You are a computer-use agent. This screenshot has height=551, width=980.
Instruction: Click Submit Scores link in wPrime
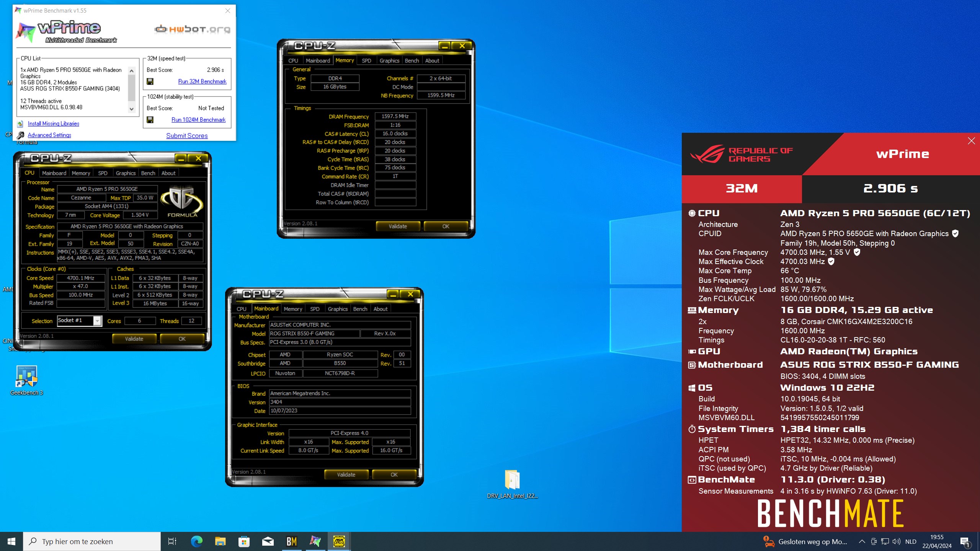(187, 136)
